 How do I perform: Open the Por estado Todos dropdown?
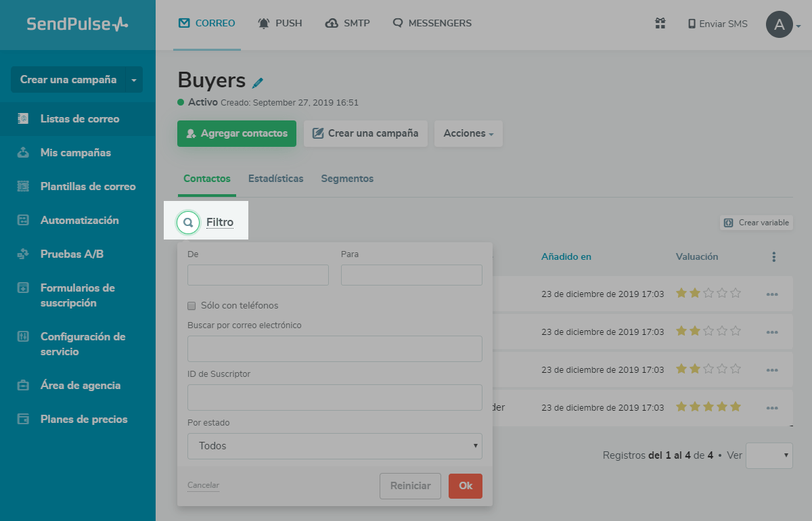click(335, 446)
